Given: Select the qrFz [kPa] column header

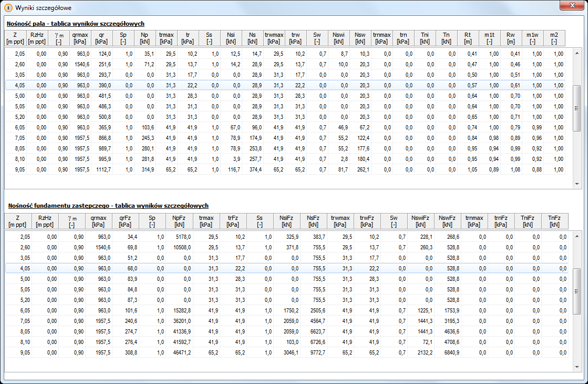Looking at the screenshot, I should [126, 221].
